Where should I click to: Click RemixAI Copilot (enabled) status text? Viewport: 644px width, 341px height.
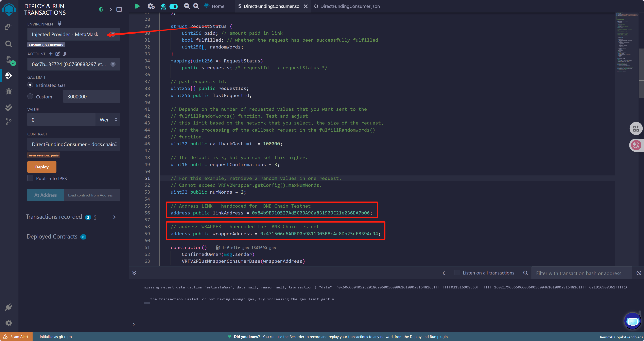pos(621,337)
